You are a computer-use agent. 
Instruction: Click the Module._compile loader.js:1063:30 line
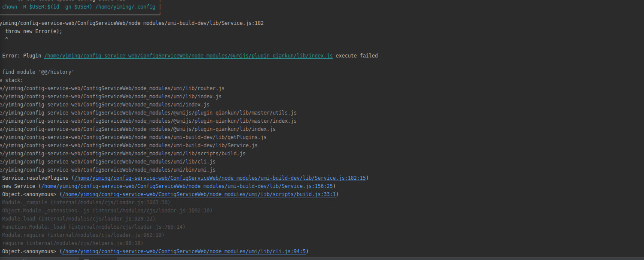86,203
